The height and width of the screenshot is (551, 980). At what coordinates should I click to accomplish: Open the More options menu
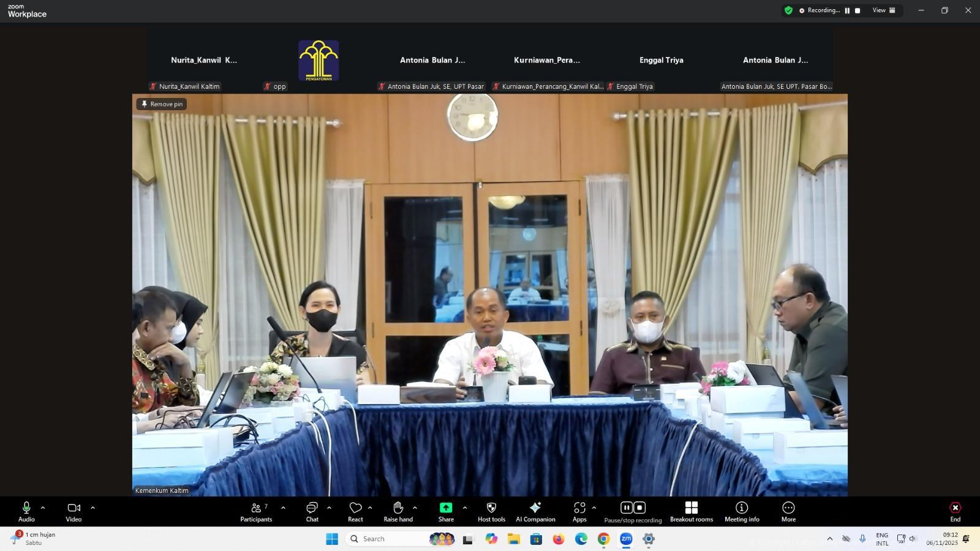click(788, 512)
